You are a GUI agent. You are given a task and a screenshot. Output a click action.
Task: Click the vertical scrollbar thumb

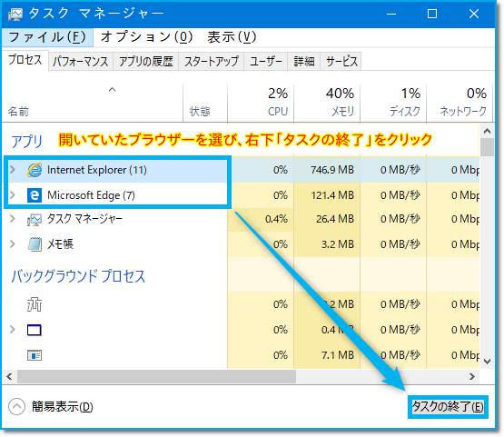coord(488,147)
